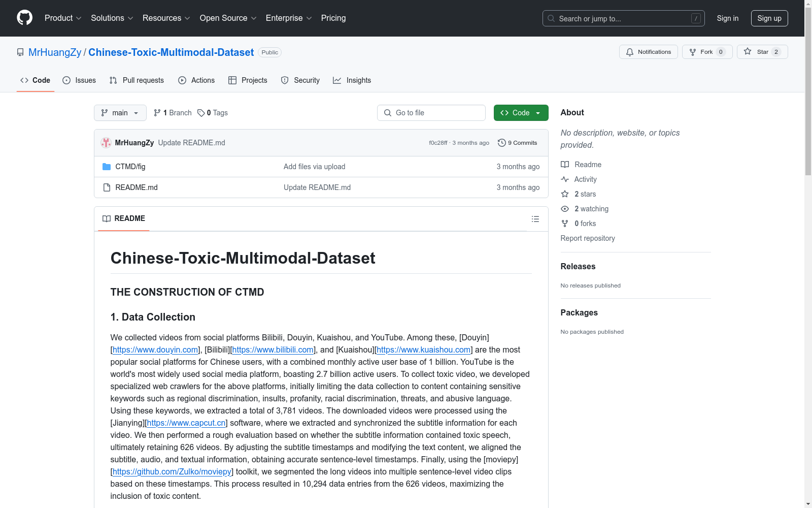Go to the Actions tab
Image resolution: width=812 pixels, height=508 pixels.
[x=196, y=80]
